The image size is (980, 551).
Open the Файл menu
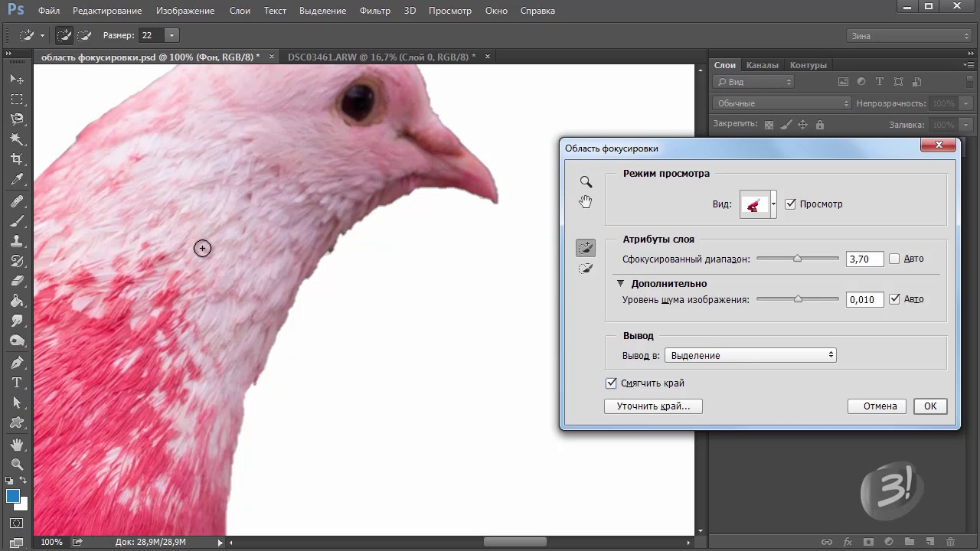coord(49,11)
